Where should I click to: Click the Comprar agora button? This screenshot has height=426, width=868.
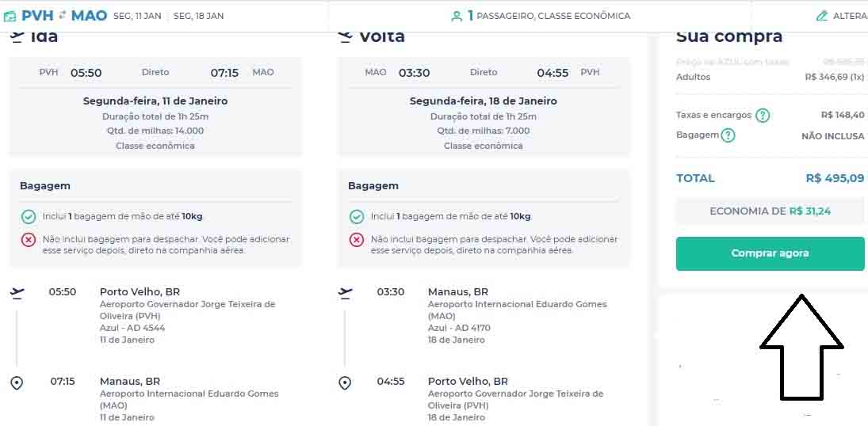click(770, 253)
